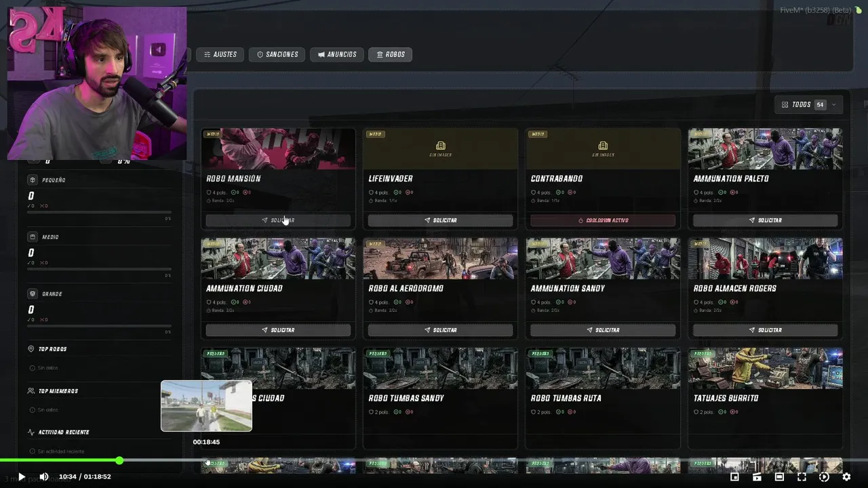This screenshot has width=868, height=488.
Task: Click the Robo Tumbas Ruta title
Action: (x=566, y=399)
